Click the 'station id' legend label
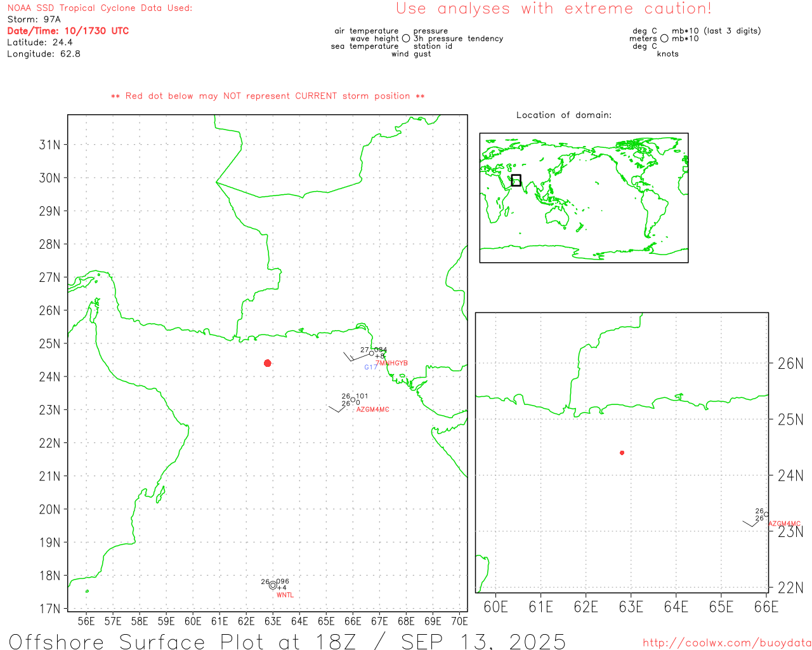 [x=433, y=46]
